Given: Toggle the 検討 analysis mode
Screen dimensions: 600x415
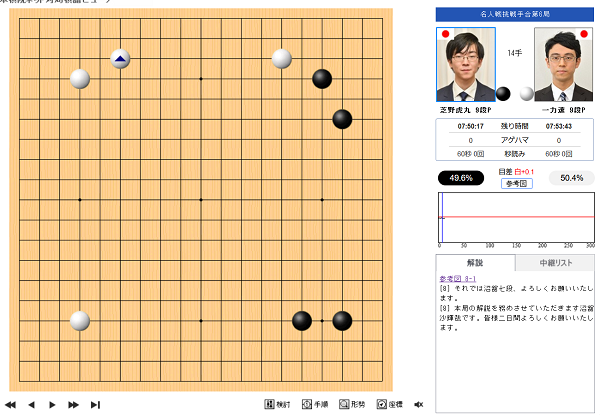Looking at the screenshot, I should point(277,404).
